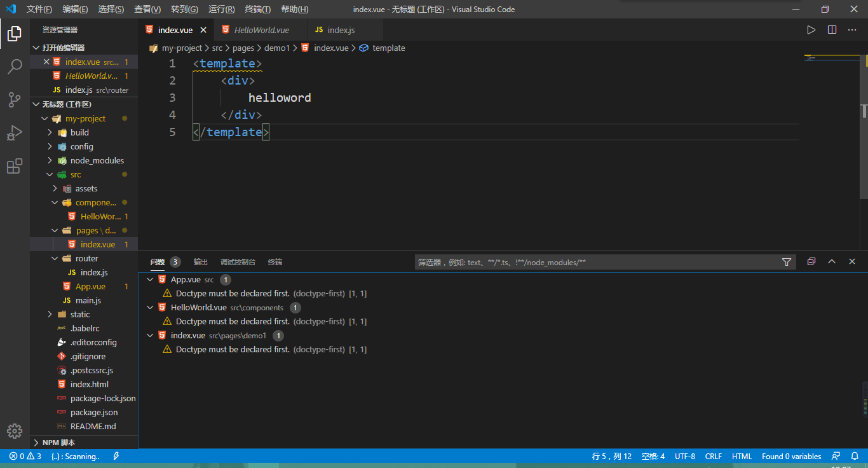Open the feedback icon in status bar

pyautogui.click(x=836, y=456)
